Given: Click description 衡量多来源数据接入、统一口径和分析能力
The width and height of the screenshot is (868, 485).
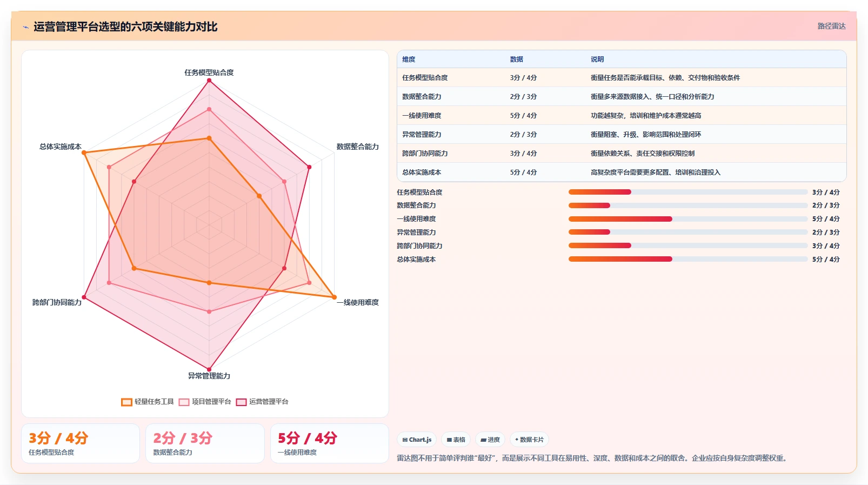Looking at the screenshot, I should (652, 97).
